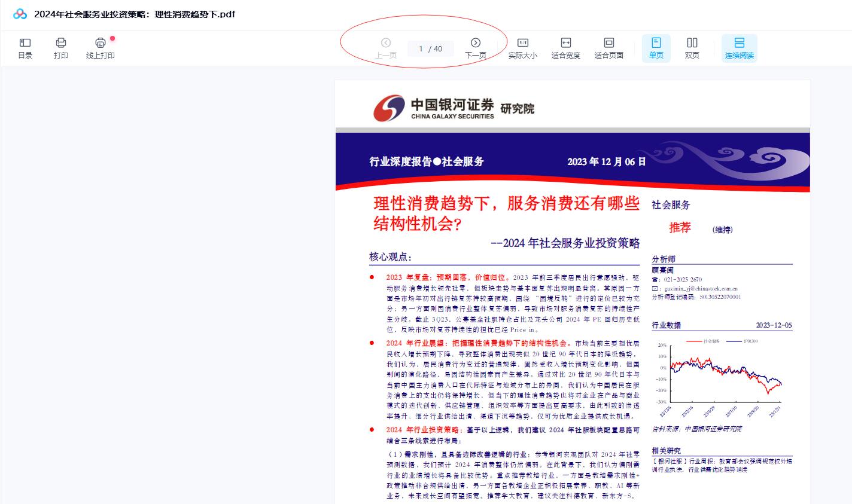View document at 实际大小 actual size
This screenshot has height=504, width=852.
click(523, 48)
